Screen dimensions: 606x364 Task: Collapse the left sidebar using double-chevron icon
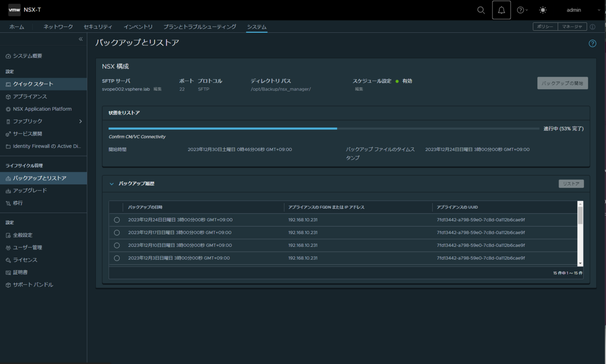point(81,39)
